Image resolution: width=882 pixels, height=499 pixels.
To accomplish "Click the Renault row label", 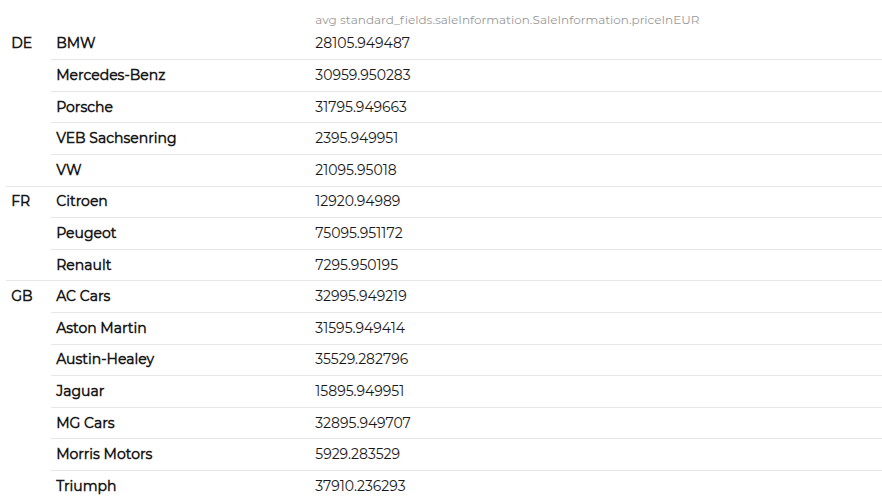I will [x=84, y=264].
